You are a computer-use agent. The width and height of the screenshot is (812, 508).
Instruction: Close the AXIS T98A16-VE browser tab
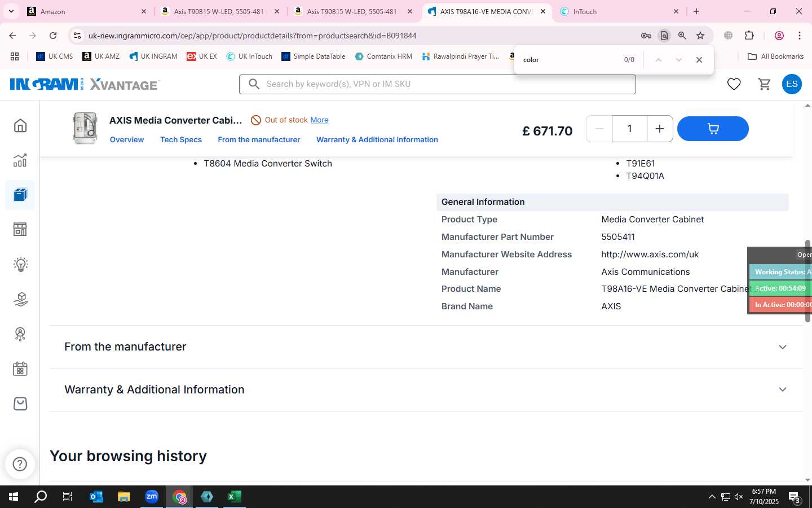542,11
